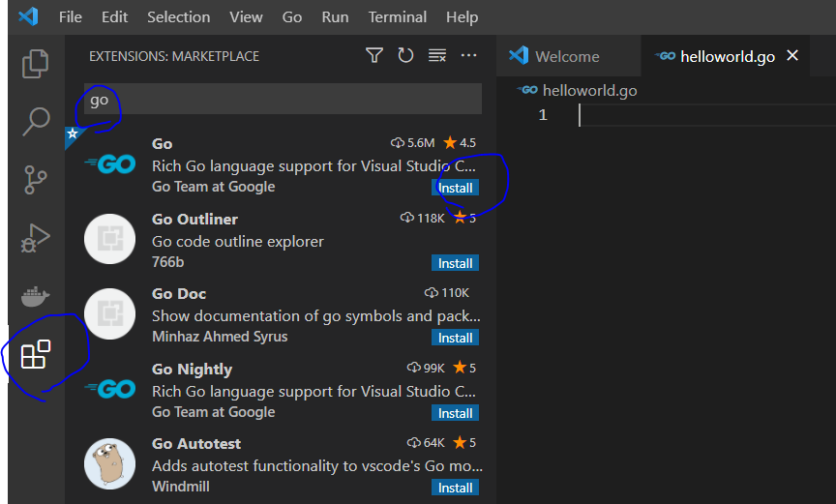Open the Go menu
836x504 pixels.
[x=292, y=17]
